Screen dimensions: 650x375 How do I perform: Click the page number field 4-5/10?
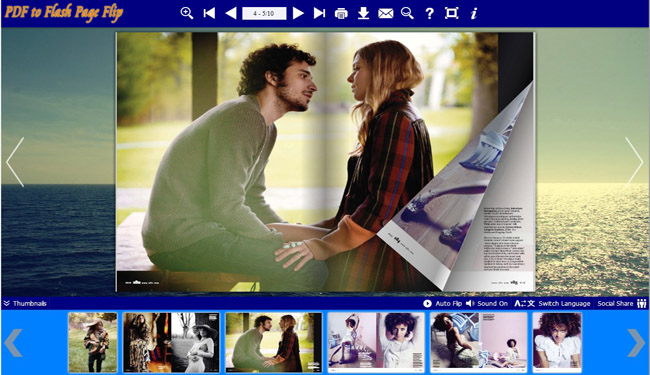tap(264, 14)
